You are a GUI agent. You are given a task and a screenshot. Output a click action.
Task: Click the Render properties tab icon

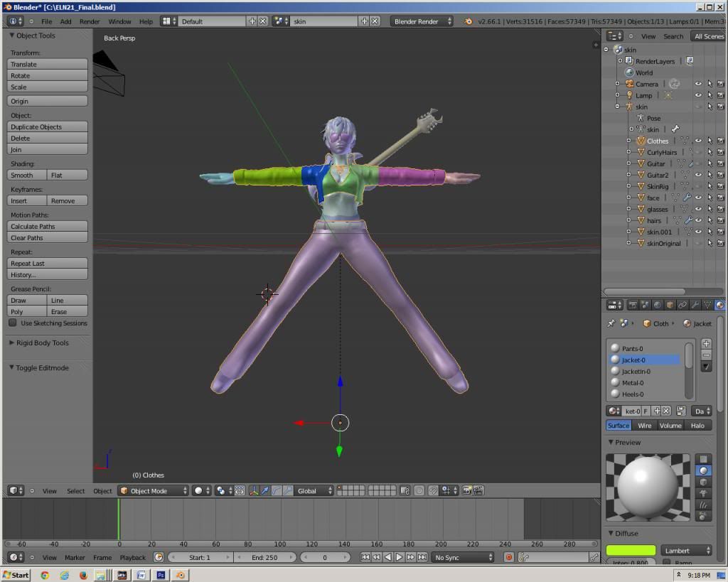click(632, 305)
